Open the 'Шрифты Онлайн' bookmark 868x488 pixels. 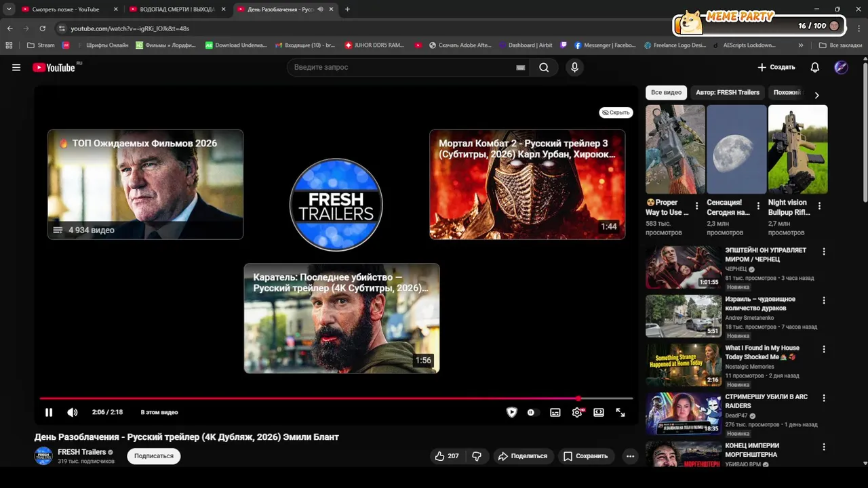[102, 45]
